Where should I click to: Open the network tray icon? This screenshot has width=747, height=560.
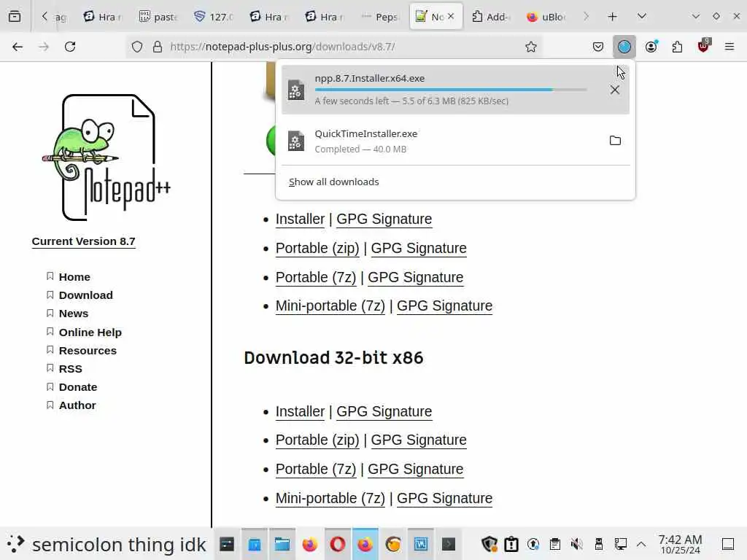pos(620,544)
